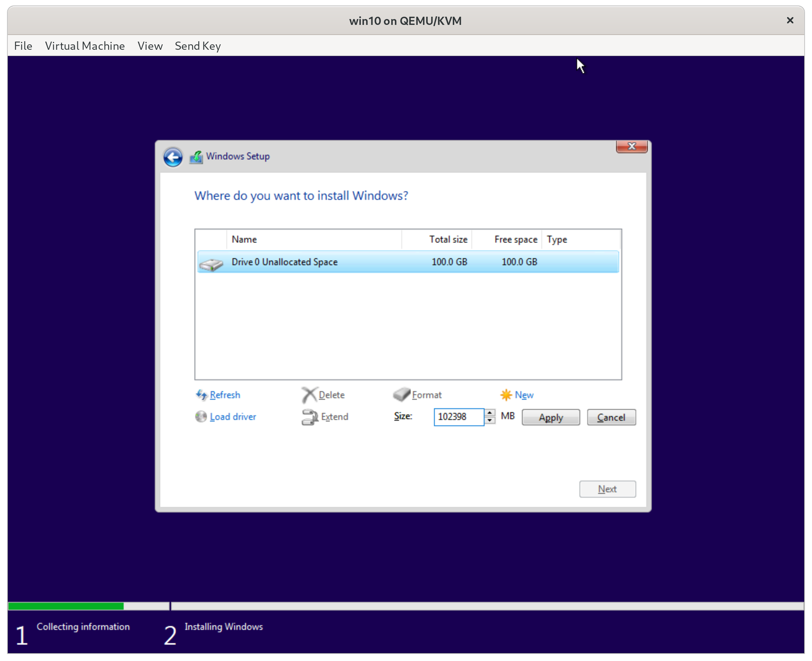
Task: Cancel the new partition creation
Action: click(x=611, y=417)
